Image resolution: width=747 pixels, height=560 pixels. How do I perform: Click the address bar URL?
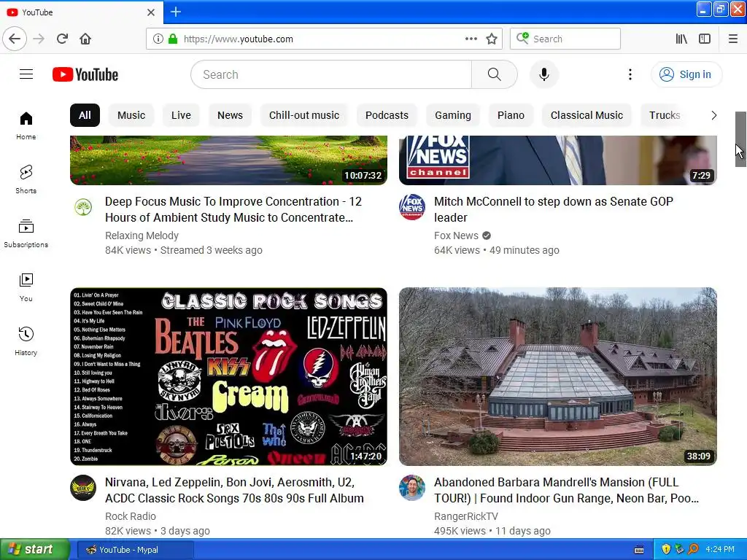[x=239, y=39]
